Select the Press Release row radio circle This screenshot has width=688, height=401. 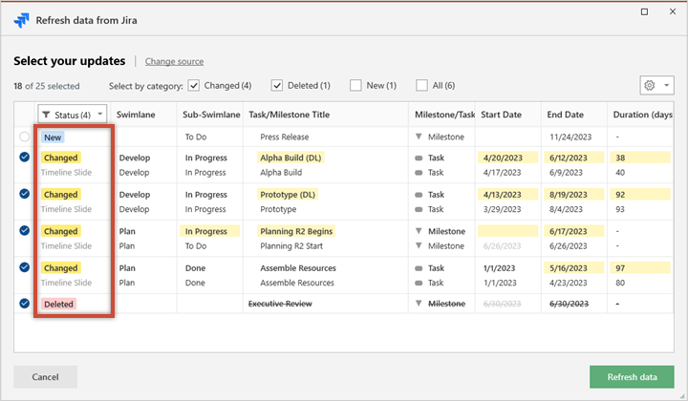coord(24,137)
